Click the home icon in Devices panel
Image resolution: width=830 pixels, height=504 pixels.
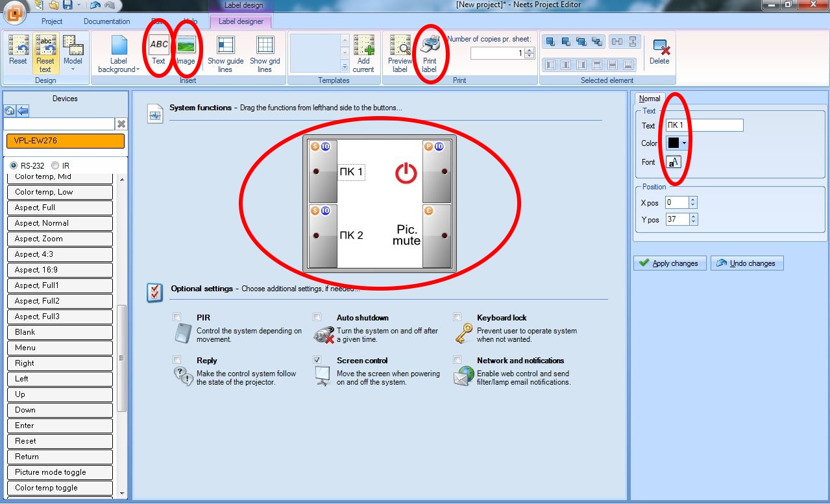click(x=10, y=111)
